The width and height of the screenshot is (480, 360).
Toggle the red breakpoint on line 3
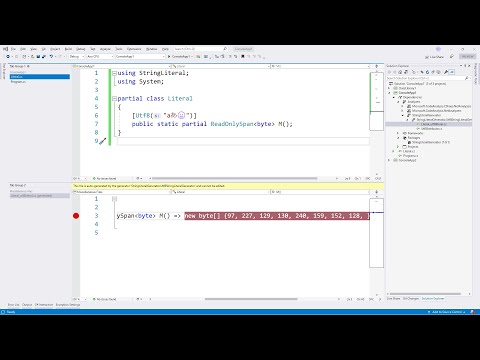point(76,216)
